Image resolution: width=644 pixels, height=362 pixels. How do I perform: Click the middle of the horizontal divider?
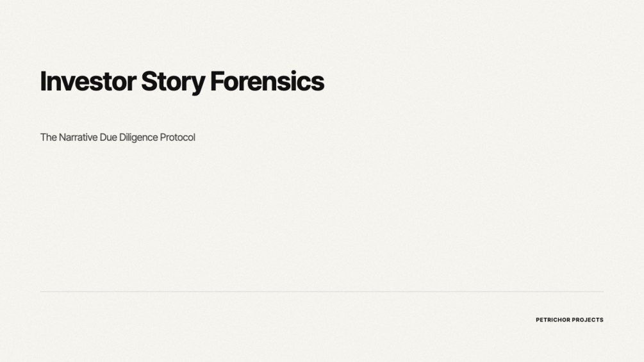pyautogui.click(x=322, y=292)
